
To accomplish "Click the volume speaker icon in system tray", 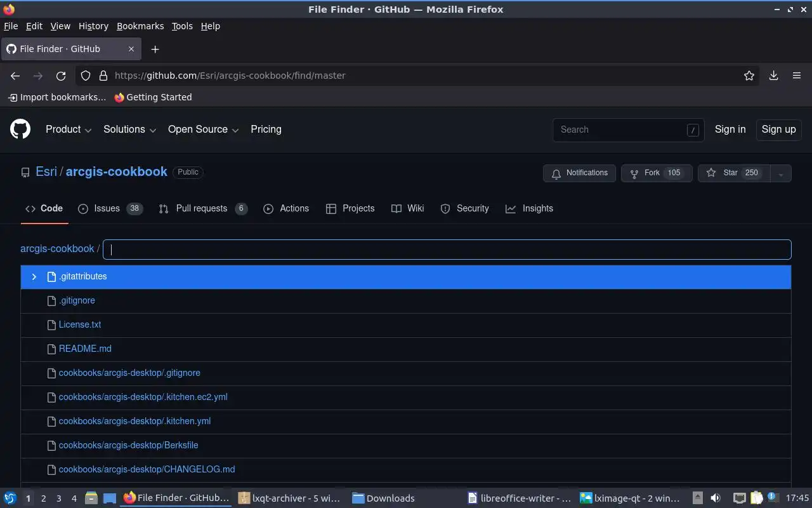I will (x=716, y=498).
